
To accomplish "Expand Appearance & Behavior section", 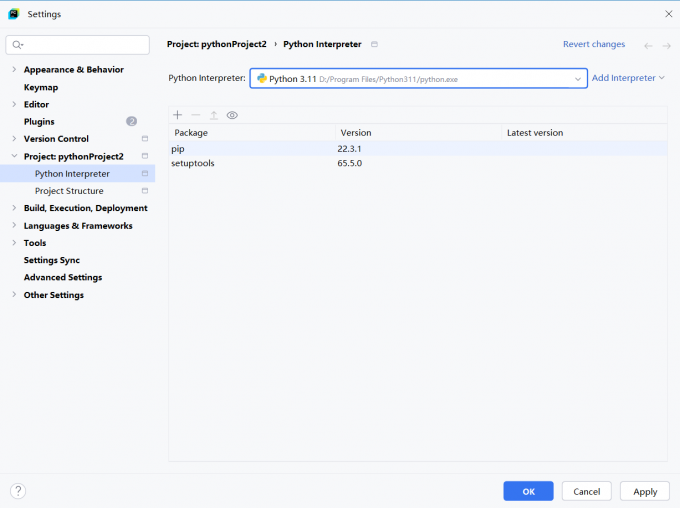I will click(x=14, y=69).
